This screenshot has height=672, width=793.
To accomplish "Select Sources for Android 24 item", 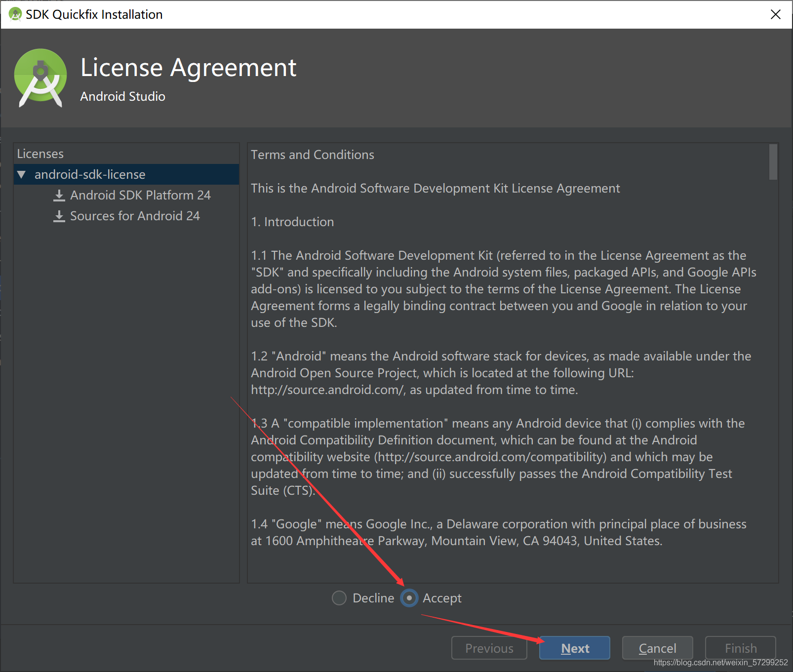I will [135, 216].
